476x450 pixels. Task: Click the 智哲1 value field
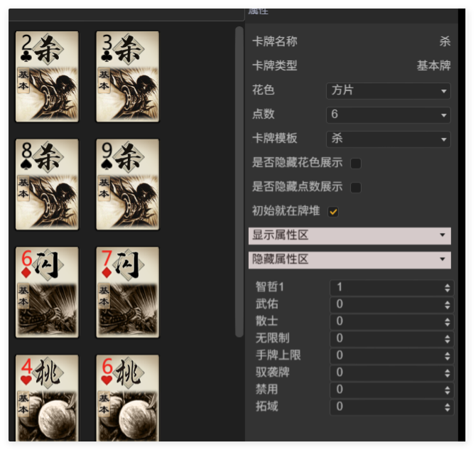(x=391, y=287)
